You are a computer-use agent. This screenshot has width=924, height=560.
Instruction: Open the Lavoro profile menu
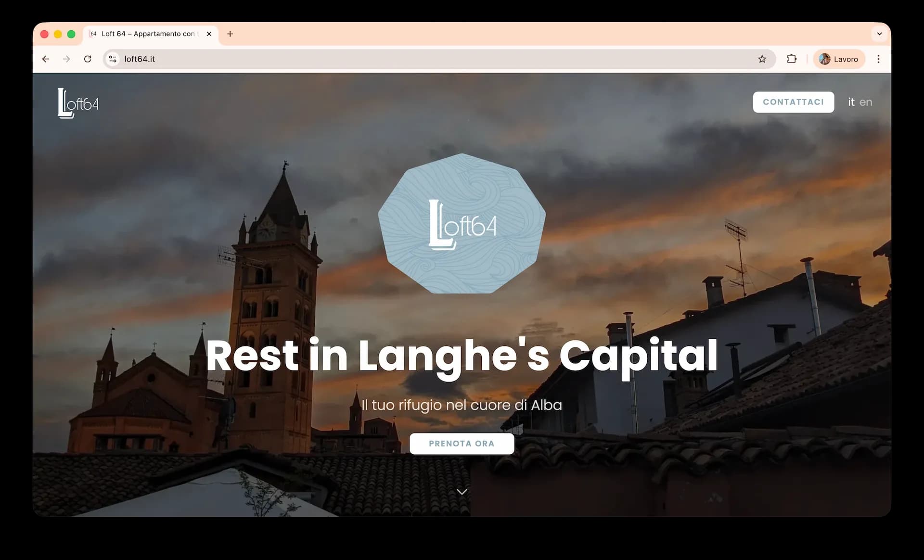click(x=839, y=59)
